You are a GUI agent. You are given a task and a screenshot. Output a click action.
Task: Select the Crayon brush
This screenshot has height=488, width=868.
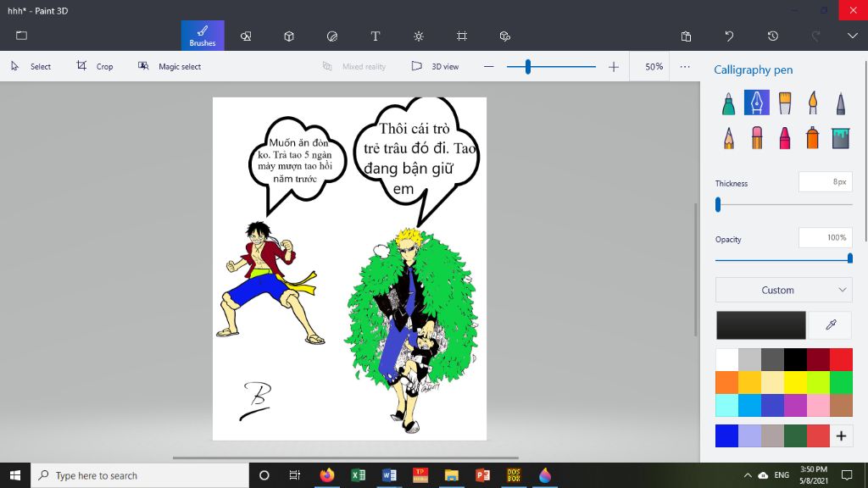[x=784, y=138]
